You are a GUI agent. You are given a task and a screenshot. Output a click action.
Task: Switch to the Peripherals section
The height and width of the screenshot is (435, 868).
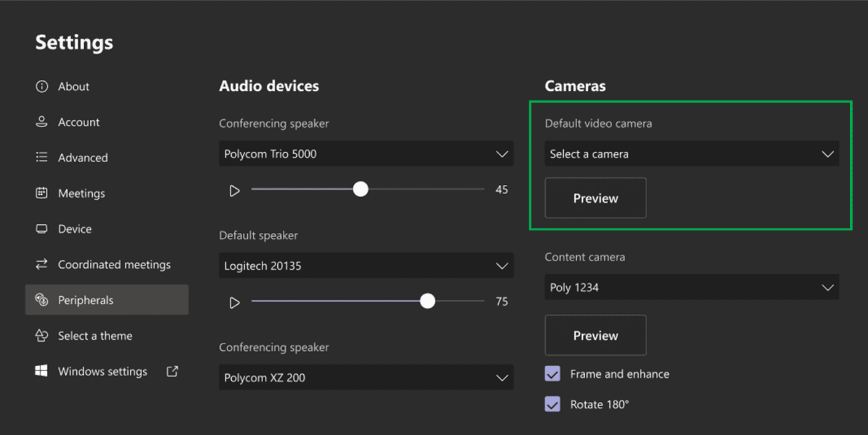click(x=85, y=300)
